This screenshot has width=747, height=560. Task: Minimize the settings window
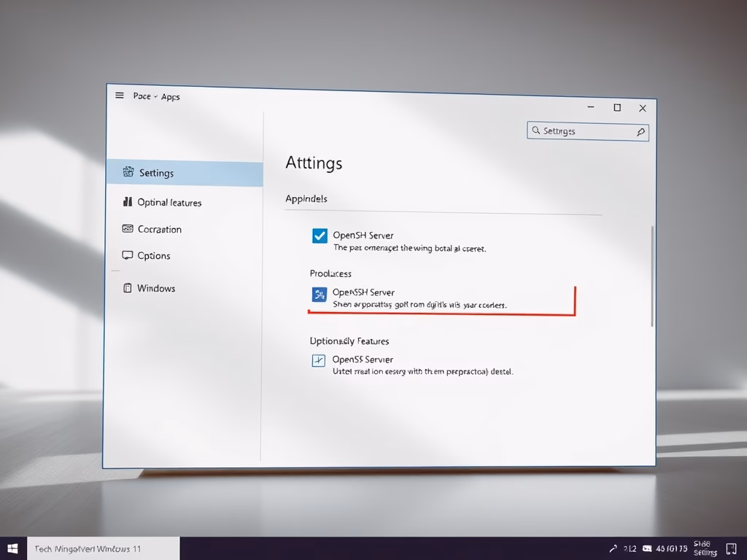[x=591, y=106]
